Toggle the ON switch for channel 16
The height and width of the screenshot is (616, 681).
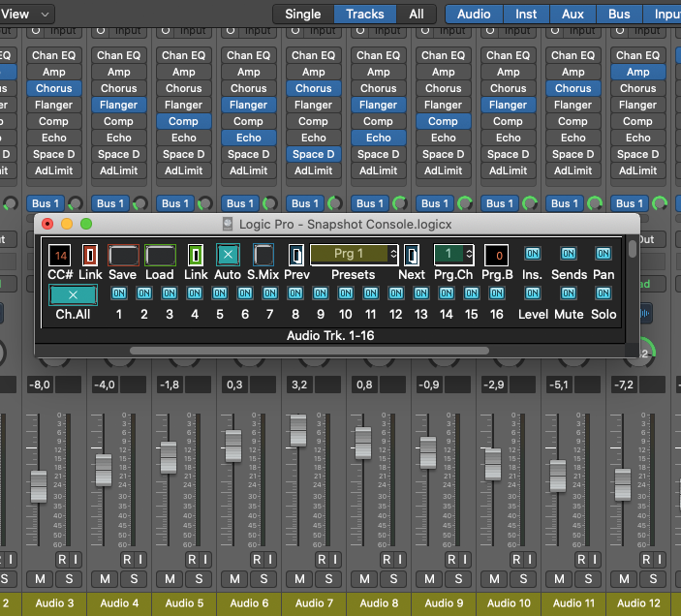click(497, 293)
